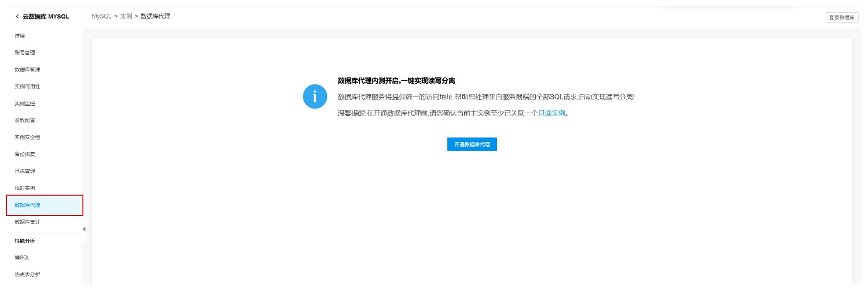Screen dimensions: 868x290
Task: Collapse the sidebar with the triangle handle
Action: click(x=84, y=229)
